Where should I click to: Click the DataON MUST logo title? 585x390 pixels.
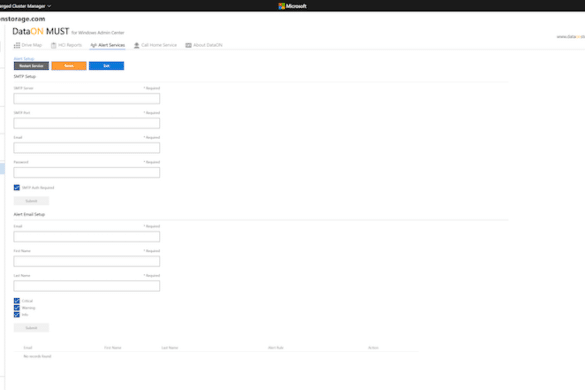[x=41, y=31]
